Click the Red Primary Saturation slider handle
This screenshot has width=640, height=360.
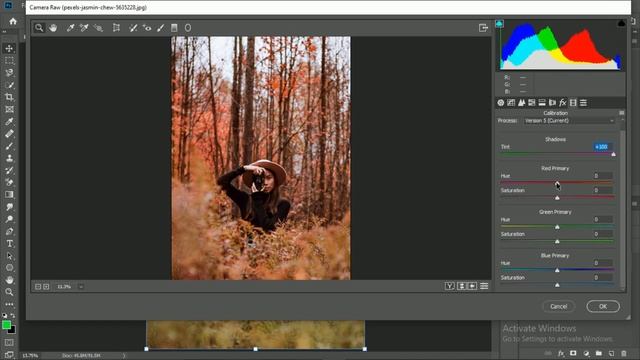[x=557, y=198]
